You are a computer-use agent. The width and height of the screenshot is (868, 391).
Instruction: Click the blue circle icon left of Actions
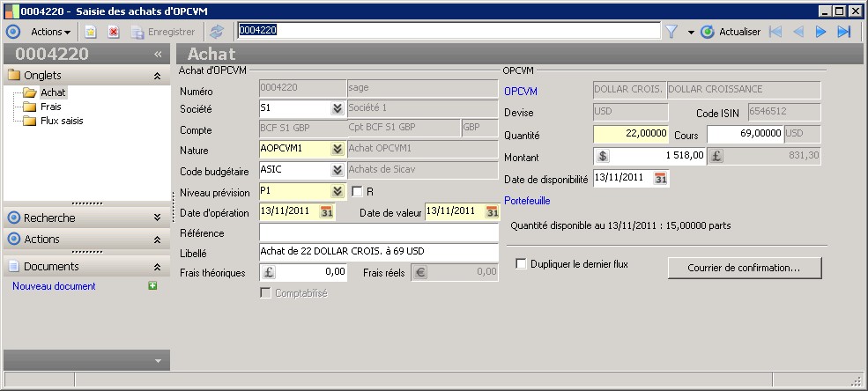click(13, 32)
